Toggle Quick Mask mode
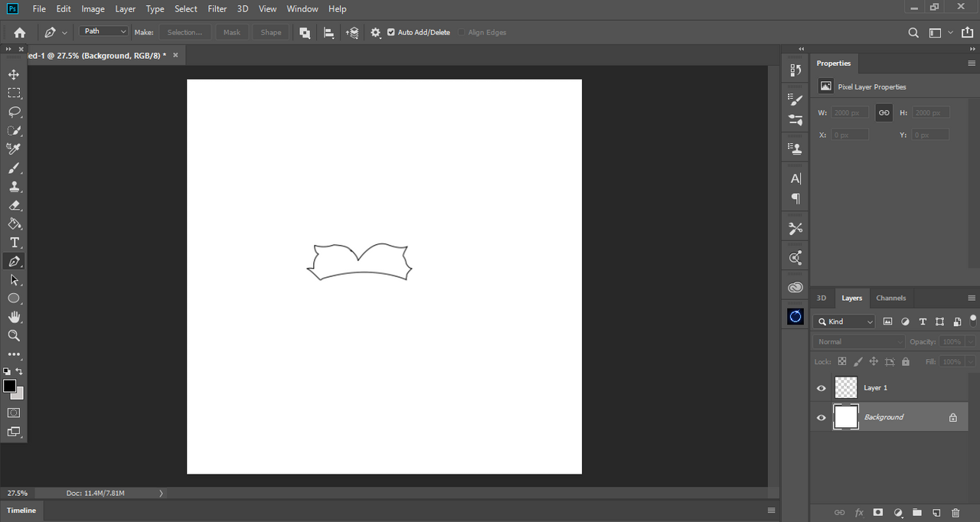980x522 pixels. 14,413
